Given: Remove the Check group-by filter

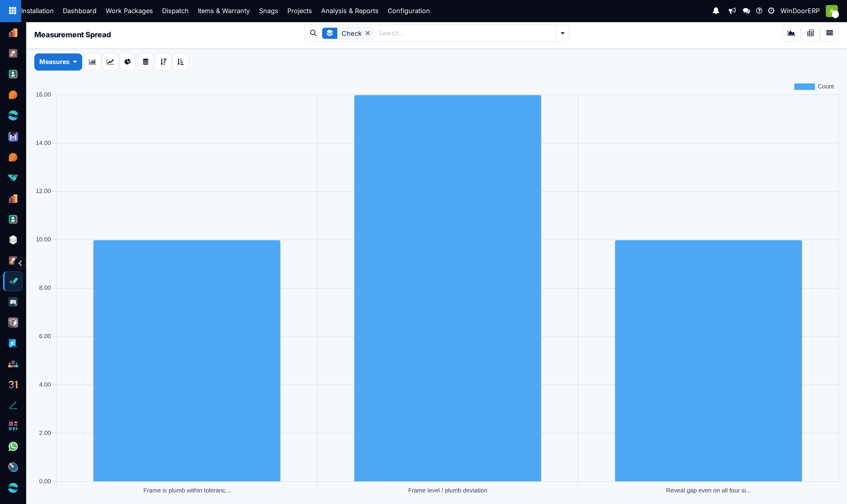Looking at the screenshot, I should (368, 33).
